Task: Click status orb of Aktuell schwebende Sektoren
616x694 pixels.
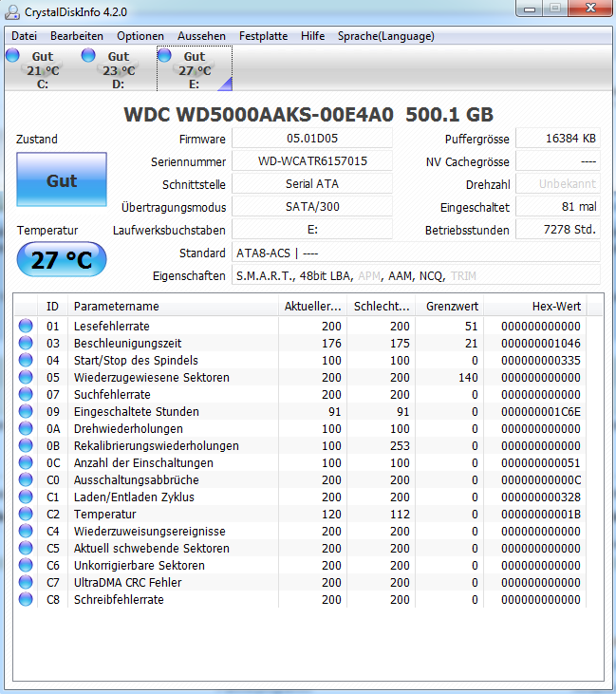Action: point(26,548)
